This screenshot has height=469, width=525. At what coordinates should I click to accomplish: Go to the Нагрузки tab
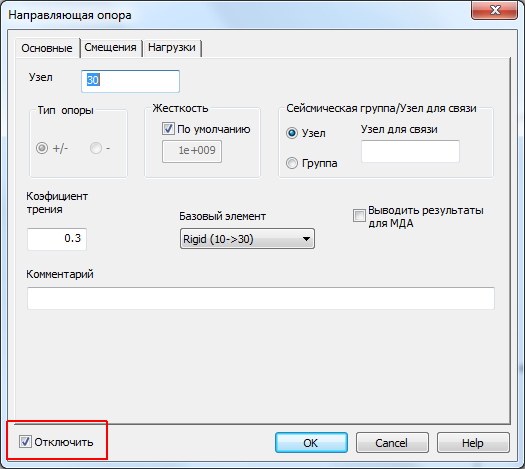click(x=172, y=48)
